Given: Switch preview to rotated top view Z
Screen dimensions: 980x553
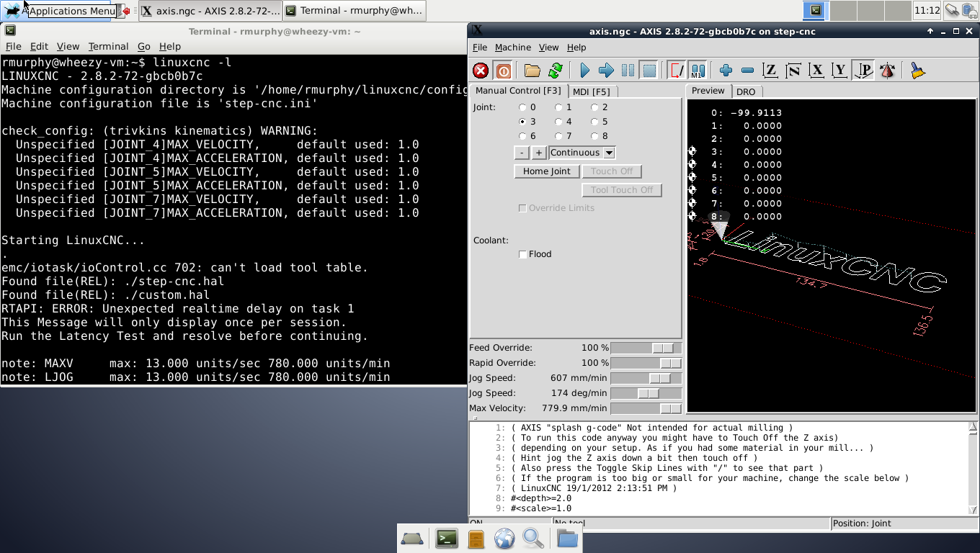Looking at the screenshot, I should (793, 71).
